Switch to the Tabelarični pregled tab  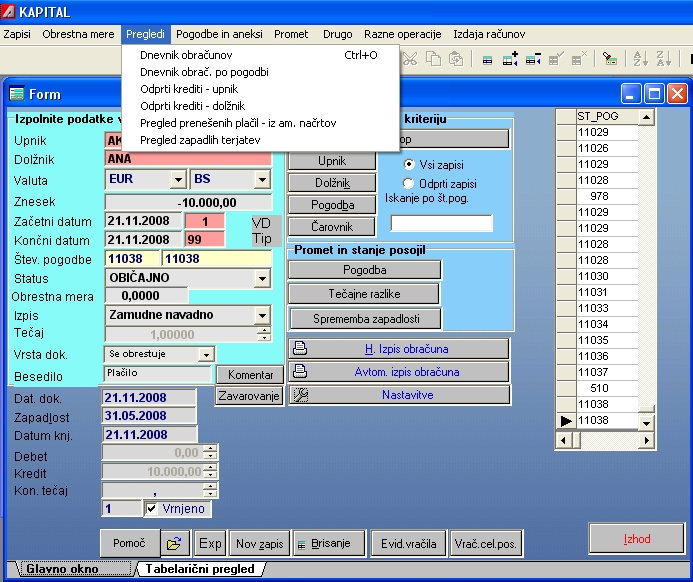pos(199,569)
